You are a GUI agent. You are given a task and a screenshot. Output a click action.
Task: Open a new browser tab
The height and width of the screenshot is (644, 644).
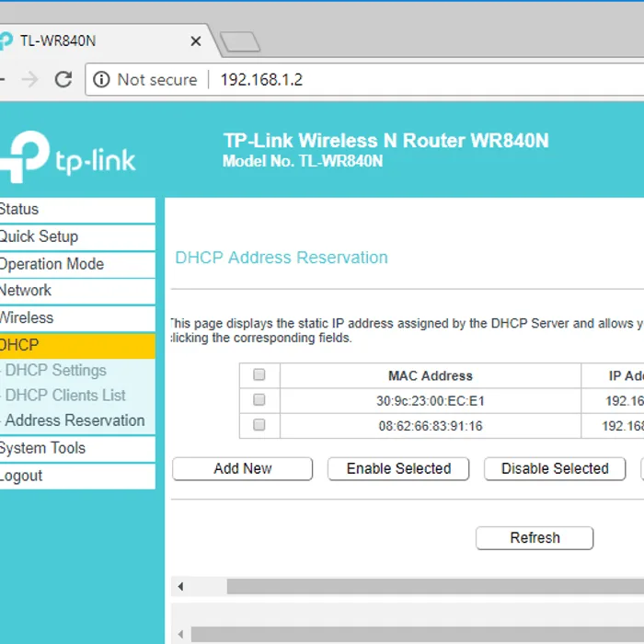click(x=240, y=41)
